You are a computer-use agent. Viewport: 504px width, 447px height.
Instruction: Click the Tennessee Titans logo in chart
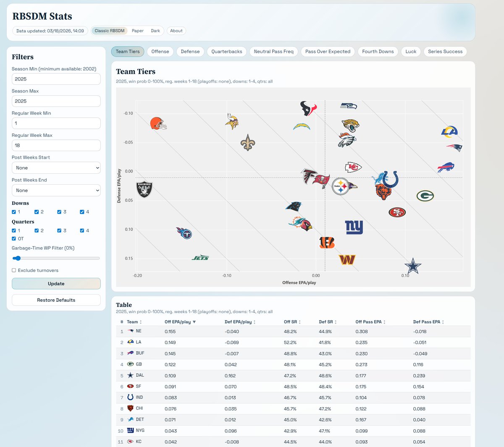click(x=184, y=233)
